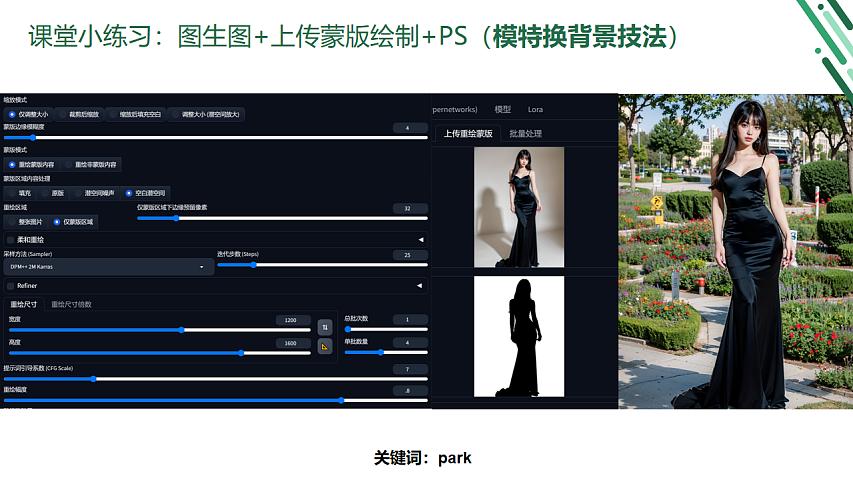The width and height of the screenshot is (853, 480).
Task: Open the Lora tab
Action: click(535, 109)
